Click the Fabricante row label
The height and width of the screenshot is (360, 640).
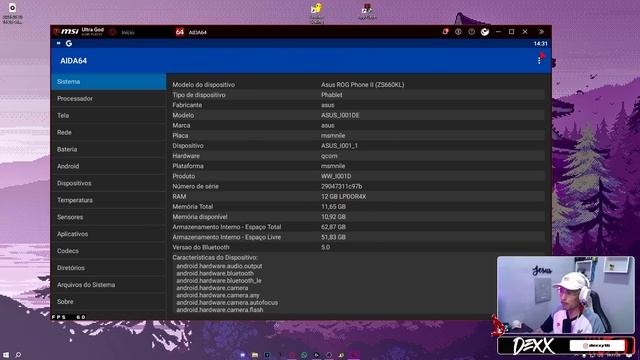click(187, 105)
